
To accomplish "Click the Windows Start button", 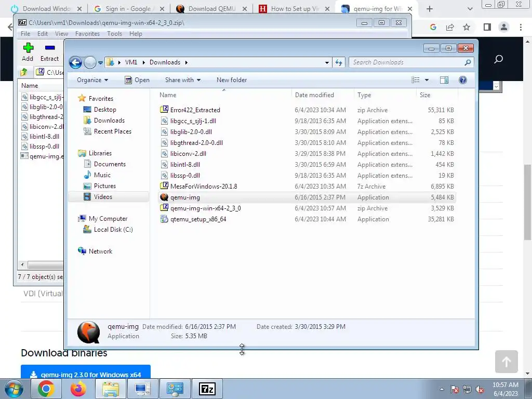I will click(14, 389).
